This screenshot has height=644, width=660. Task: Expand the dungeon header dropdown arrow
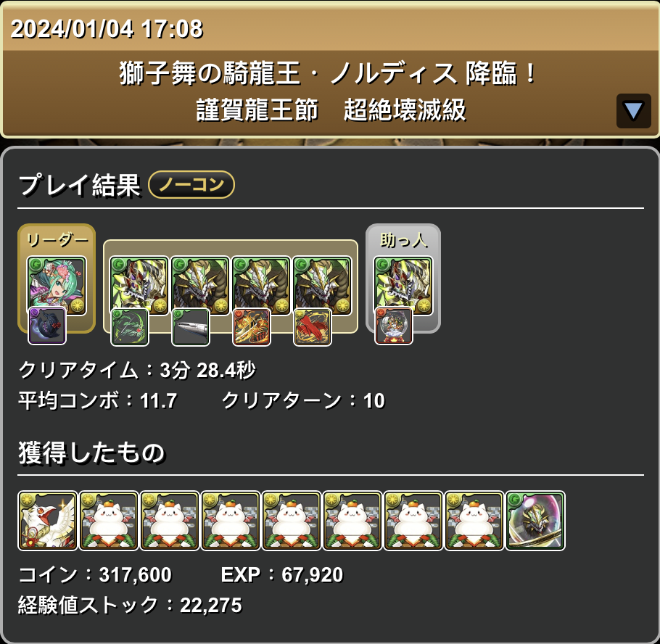pyautogui.click(x=633, y=111)
